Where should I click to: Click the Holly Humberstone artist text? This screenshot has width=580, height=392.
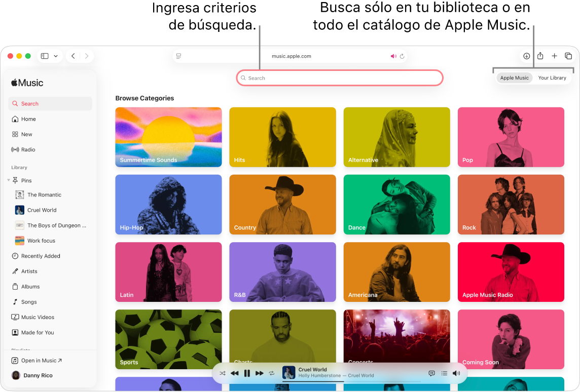pyautogui.click(x=319, y=376)
